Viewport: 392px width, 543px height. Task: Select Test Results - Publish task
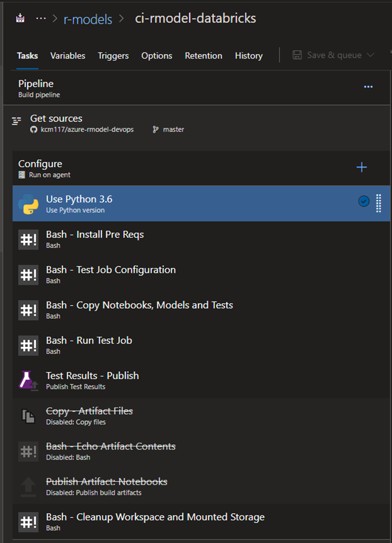click(202, 380)
